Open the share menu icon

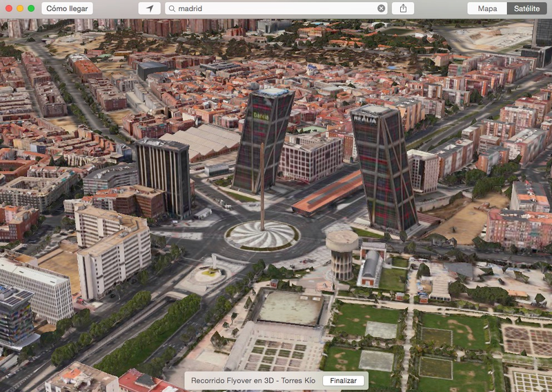403,8
